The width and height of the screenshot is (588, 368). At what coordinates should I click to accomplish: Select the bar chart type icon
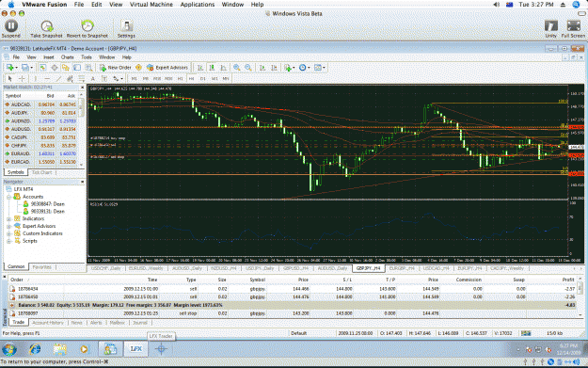200,68
